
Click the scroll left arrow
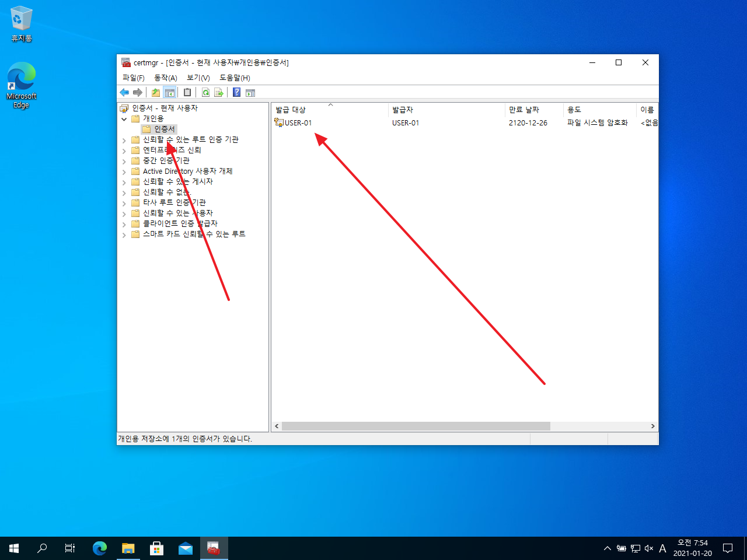click(277, 426)
